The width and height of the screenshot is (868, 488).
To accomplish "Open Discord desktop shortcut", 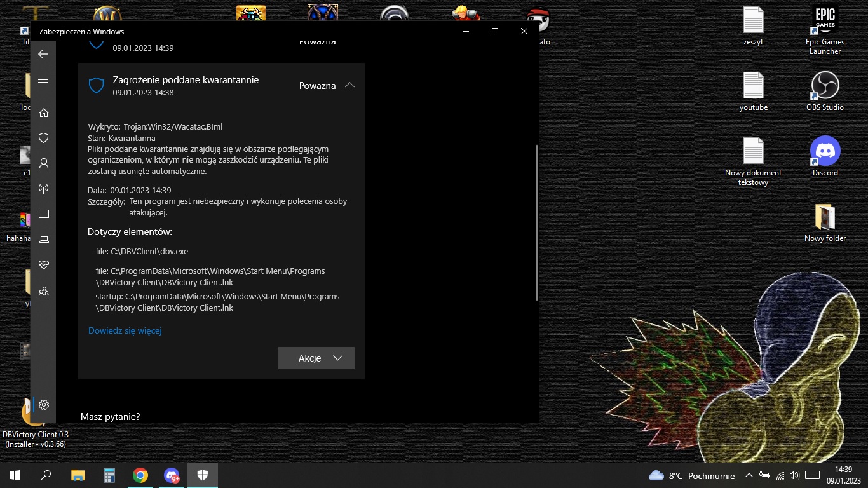I will pos(825,157).
